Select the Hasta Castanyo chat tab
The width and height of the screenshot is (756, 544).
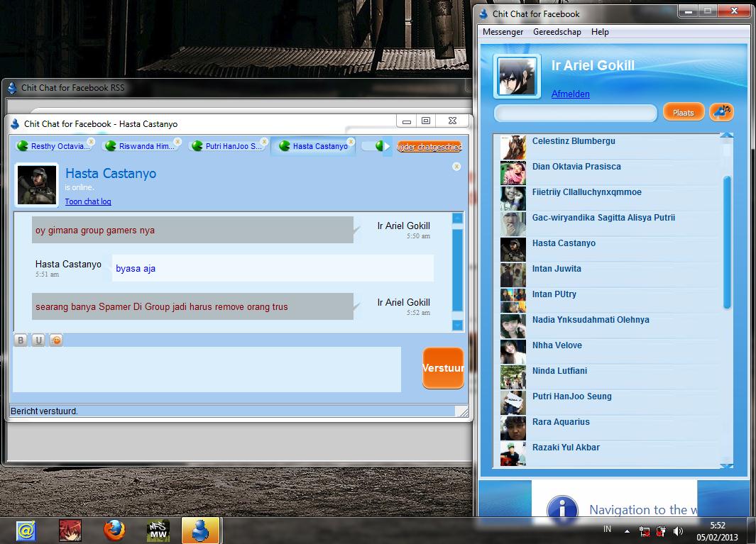point(314,146)
